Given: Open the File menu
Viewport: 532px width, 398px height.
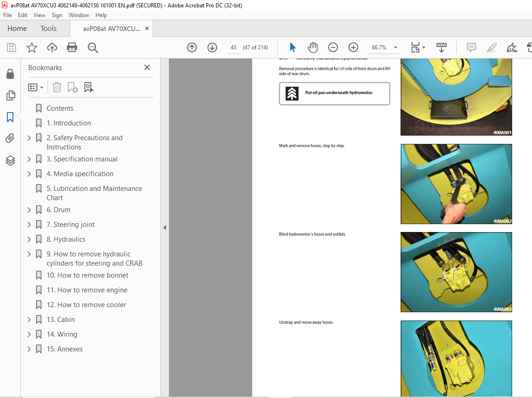Looking at the screenshot, I should (x=7, y=15).
